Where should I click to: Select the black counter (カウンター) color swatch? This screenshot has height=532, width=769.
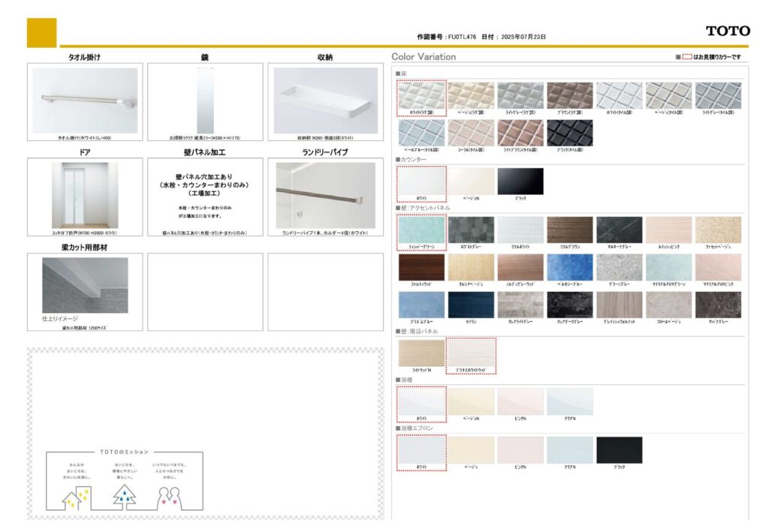pyautogui.click(x=520, y=181)
